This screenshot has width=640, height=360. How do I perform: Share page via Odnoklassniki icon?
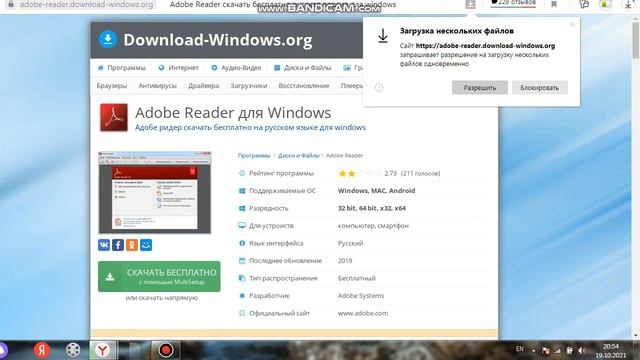coord(132,245)
